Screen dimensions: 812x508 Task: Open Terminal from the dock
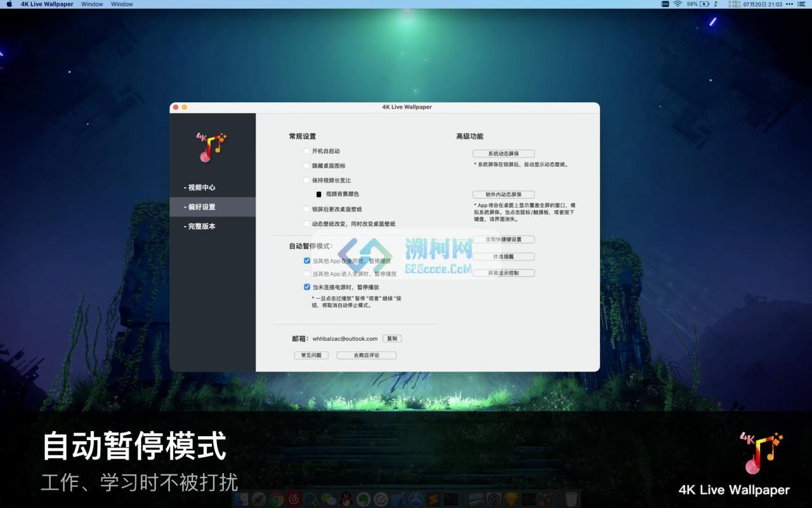tap(451, 499)
